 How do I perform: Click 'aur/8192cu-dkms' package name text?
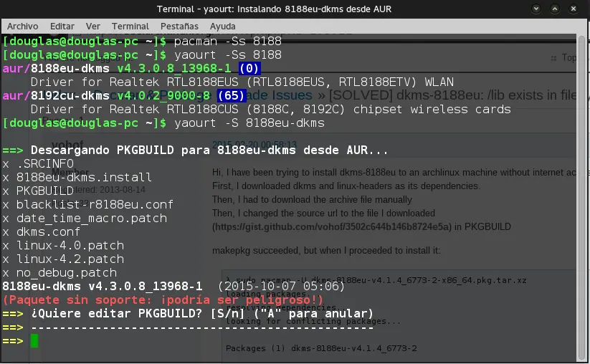[x=56, y=95]
